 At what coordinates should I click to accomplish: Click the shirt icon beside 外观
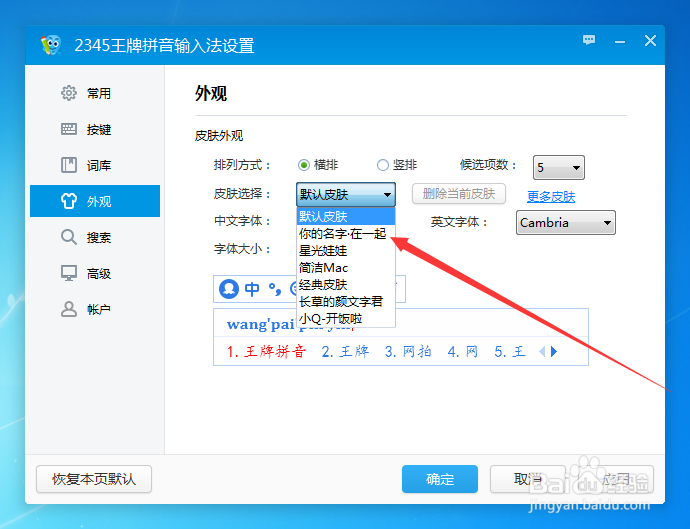pyautogui.click(x=69, y=201)
